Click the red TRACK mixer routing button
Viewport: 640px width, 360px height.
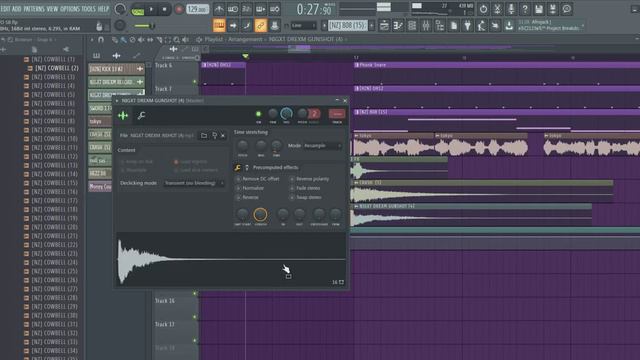[337, 114]
